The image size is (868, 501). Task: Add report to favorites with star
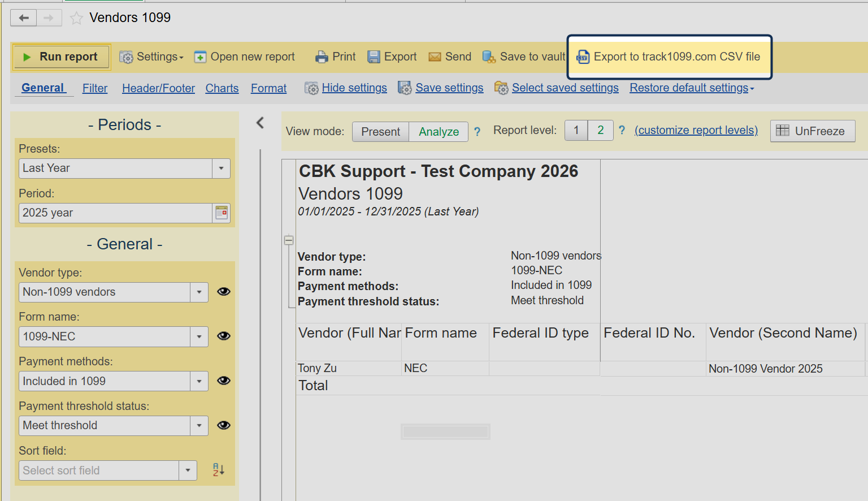tap(76, 18)
